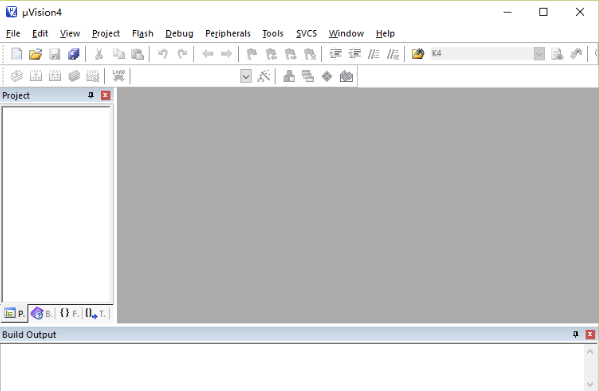599x391 pixels.
Task: Open the Peripherals menu
Action: [x=228, y=34]
